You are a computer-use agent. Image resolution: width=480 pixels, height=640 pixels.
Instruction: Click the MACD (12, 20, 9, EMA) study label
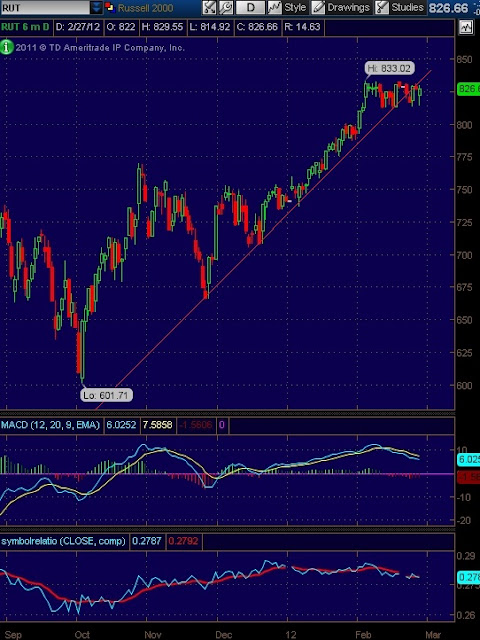(x=50, y=425)
